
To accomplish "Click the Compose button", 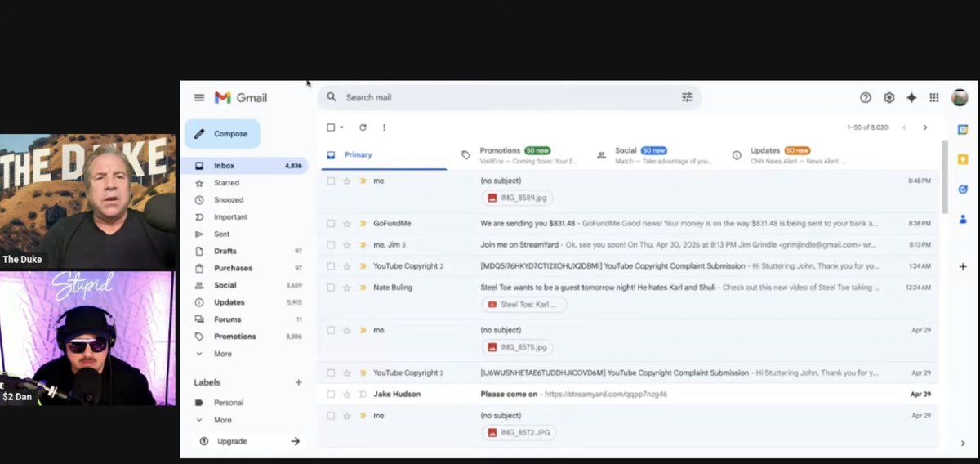I will coord(222,133).
